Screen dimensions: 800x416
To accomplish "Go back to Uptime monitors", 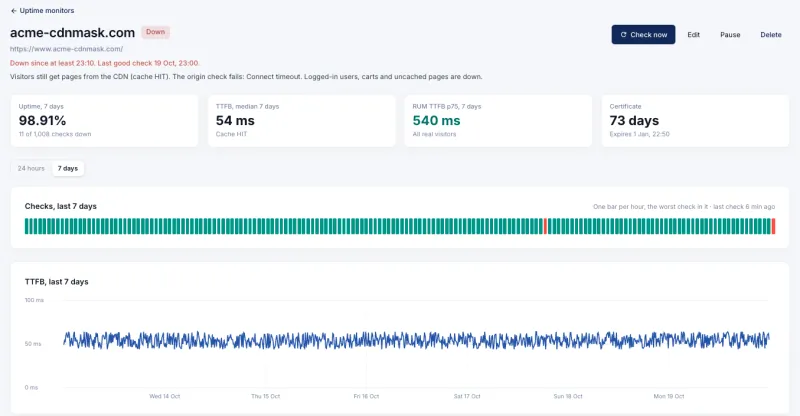I will click(42, 10).
